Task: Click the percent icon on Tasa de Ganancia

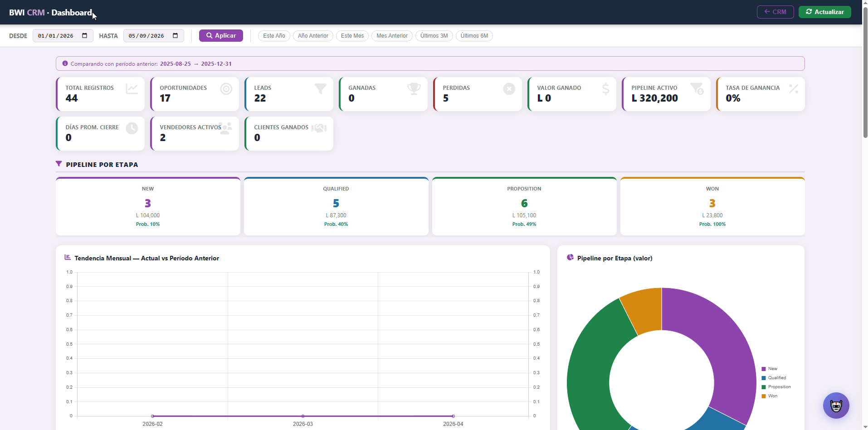Action: 794,89
